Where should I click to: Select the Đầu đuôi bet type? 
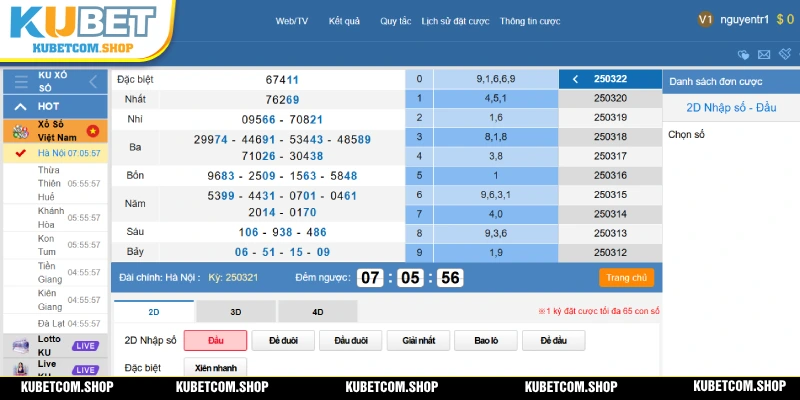(x=351, y=340)
